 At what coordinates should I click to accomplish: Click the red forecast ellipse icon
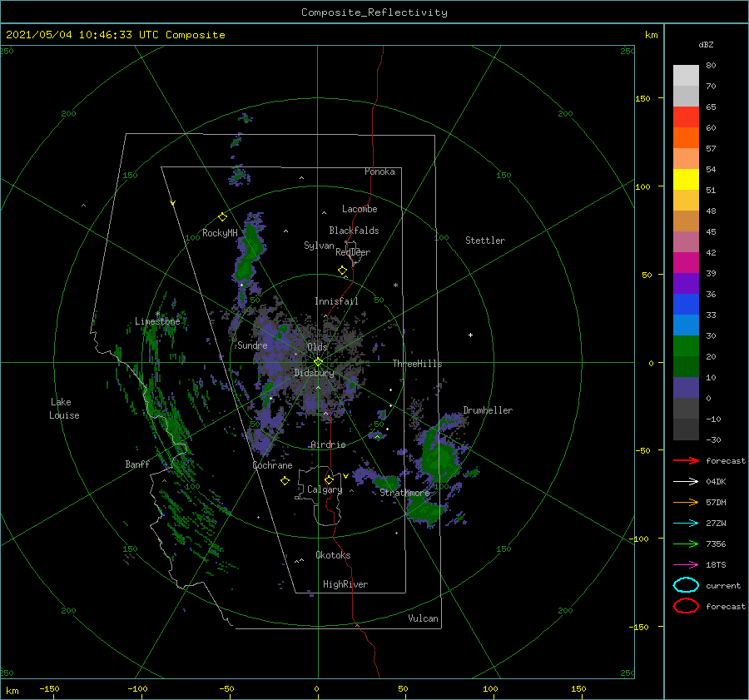click(686, 606)
